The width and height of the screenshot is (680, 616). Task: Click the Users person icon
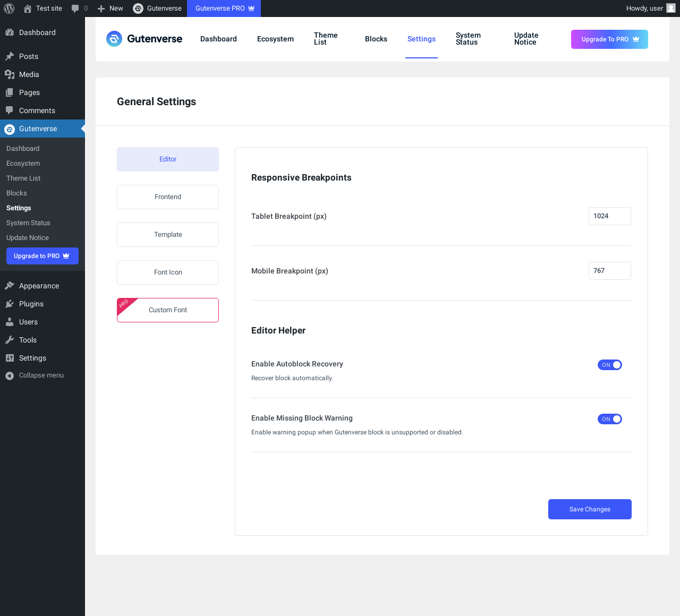click(x=10, y=322)
